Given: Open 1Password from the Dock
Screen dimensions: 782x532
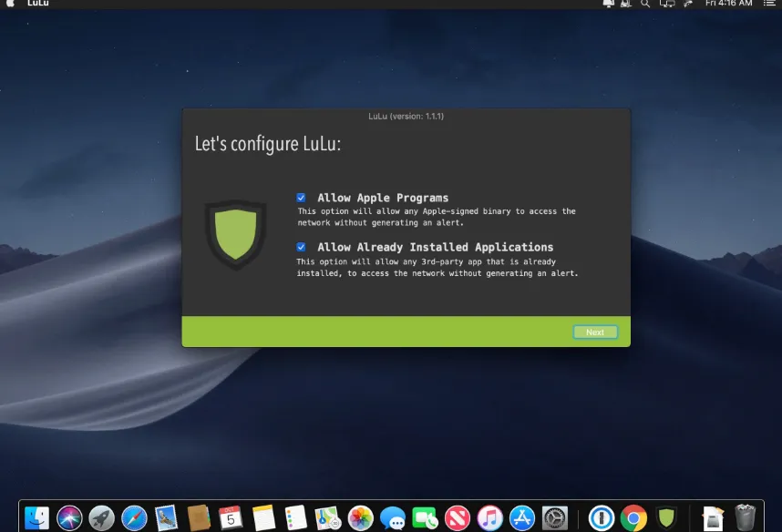Looking at the screenshot, I should [601, 517].
